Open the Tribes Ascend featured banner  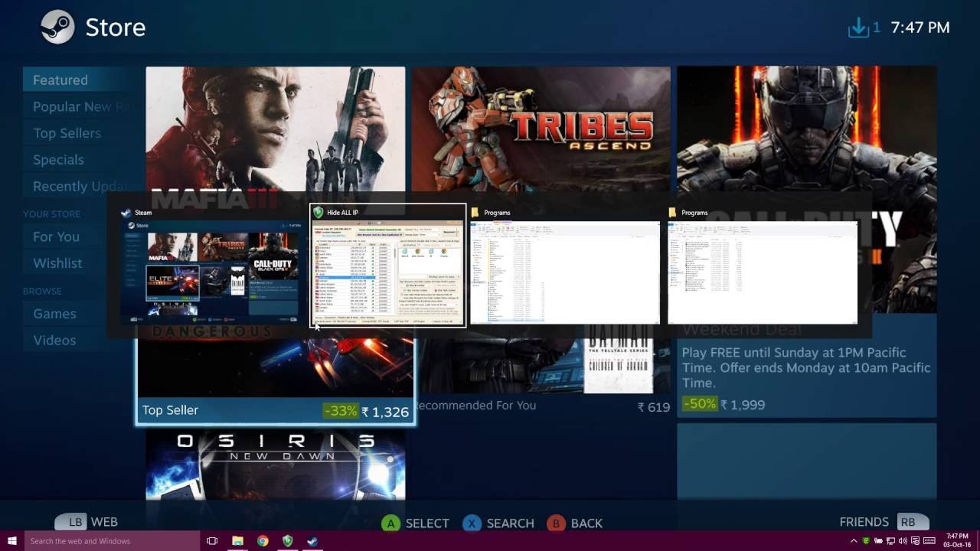point(541,130)
